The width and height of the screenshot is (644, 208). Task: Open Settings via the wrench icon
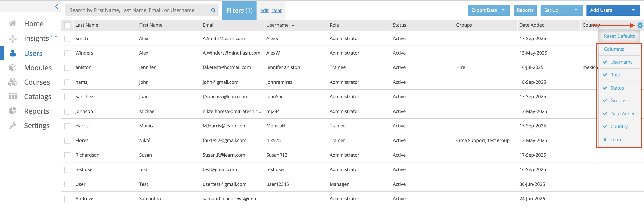pos(13,125)
